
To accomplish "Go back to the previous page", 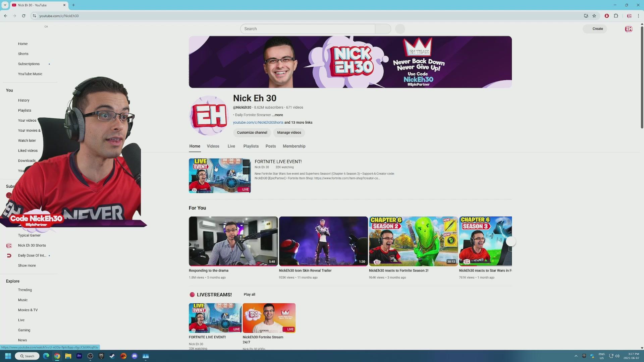I will click(6, 16).
